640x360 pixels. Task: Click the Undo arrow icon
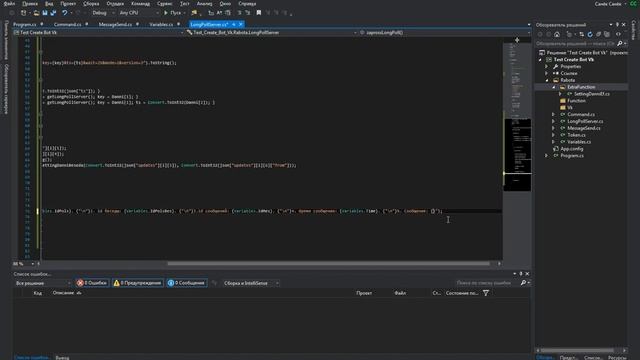tap(64, 13)
